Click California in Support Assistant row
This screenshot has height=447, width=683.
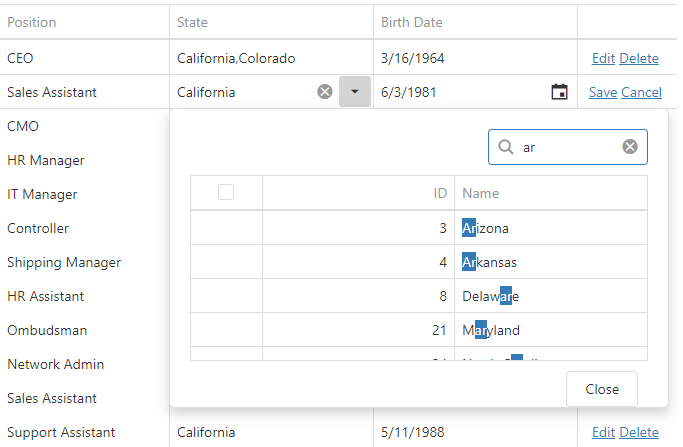click(271, 432)
